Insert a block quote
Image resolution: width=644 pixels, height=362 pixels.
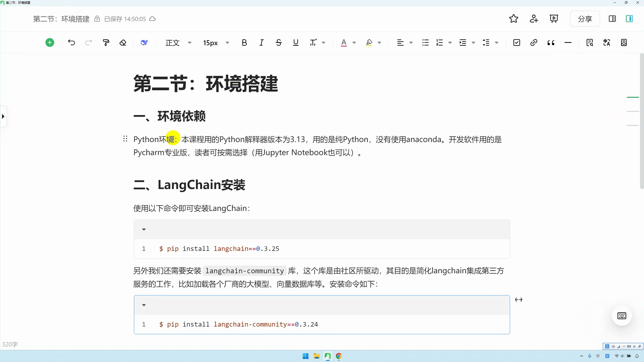tap(551, 42)
